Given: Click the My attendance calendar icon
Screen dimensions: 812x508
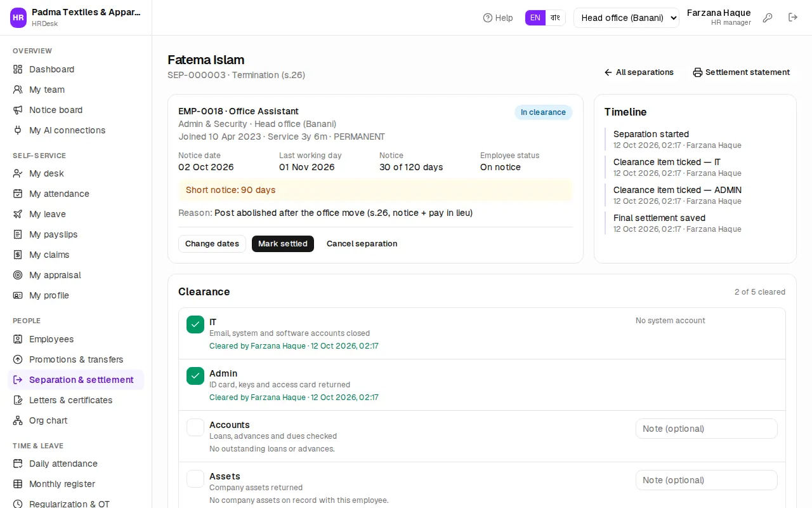Looking at the screenshot, I should tap(18, 194).
